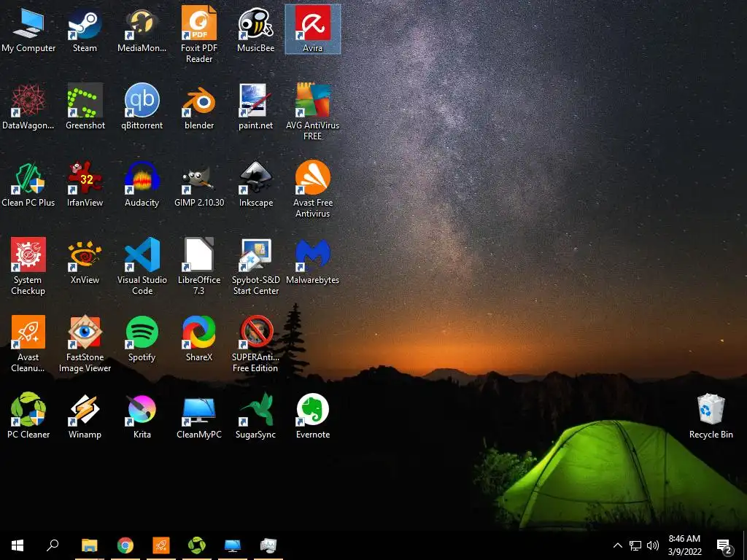
Task: Click the Inkscape shortcut
Action: coord(256,184)
